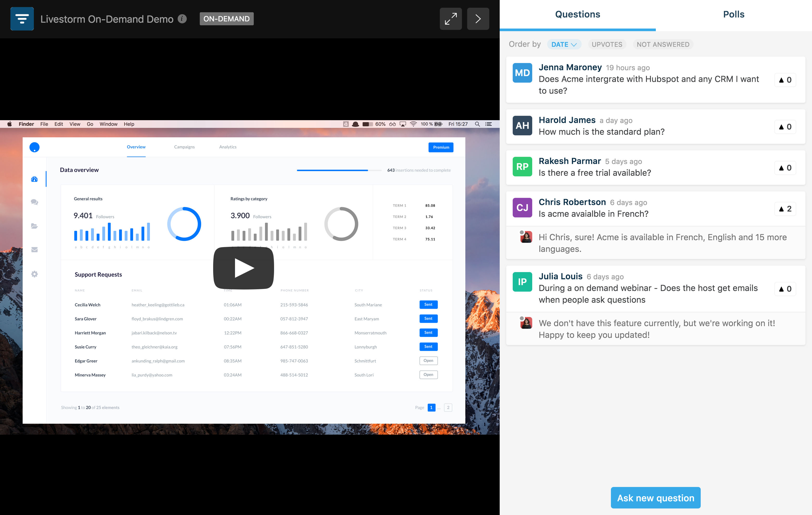This screenshot has height=515, width=812.
Task: Collapse sidebar with right chevron button
Action: click(478, 19)
